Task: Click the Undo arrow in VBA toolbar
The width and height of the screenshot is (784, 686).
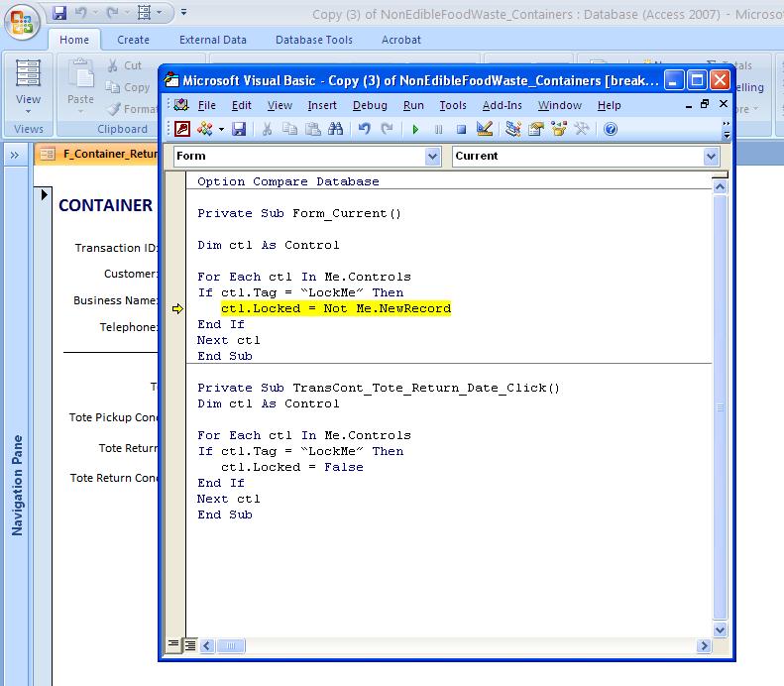Action: pos(364,130)
